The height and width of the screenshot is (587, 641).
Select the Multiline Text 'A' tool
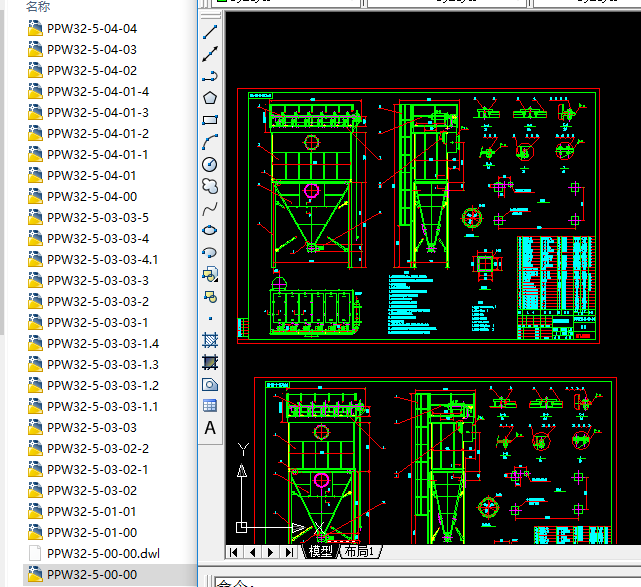coord(210,428)
